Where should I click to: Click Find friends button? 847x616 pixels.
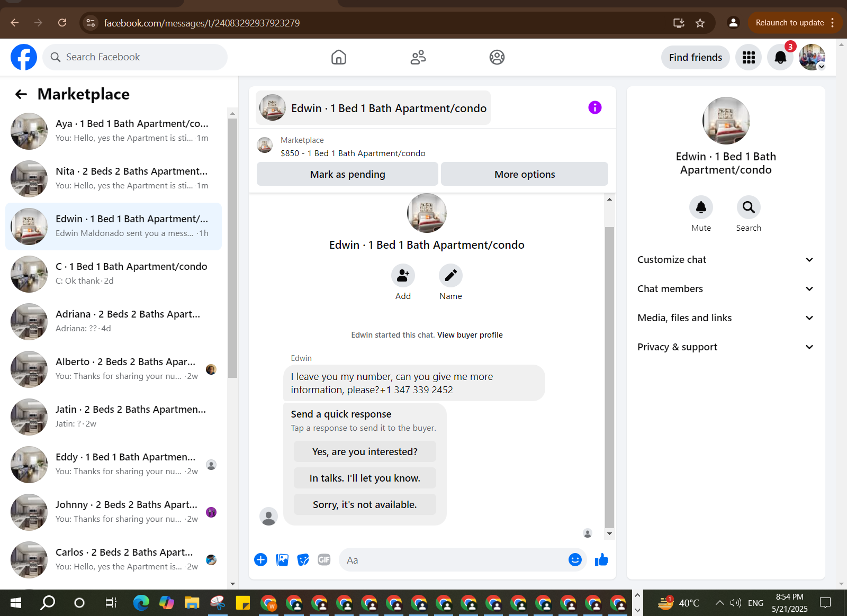tap(696, 57)
